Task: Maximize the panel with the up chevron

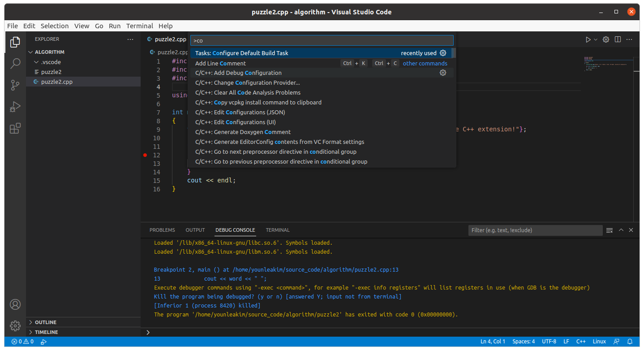Action: coord(621,230)
